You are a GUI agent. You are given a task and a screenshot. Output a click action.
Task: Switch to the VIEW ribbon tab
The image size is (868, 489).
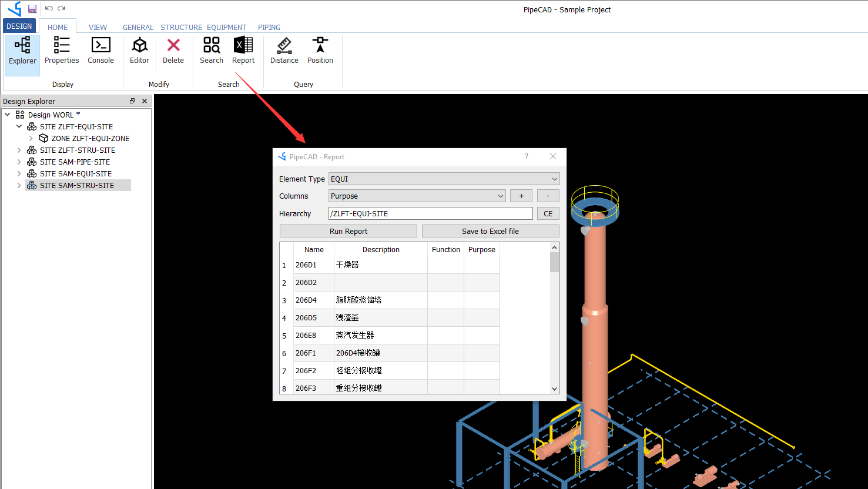[x=98, y=27]
